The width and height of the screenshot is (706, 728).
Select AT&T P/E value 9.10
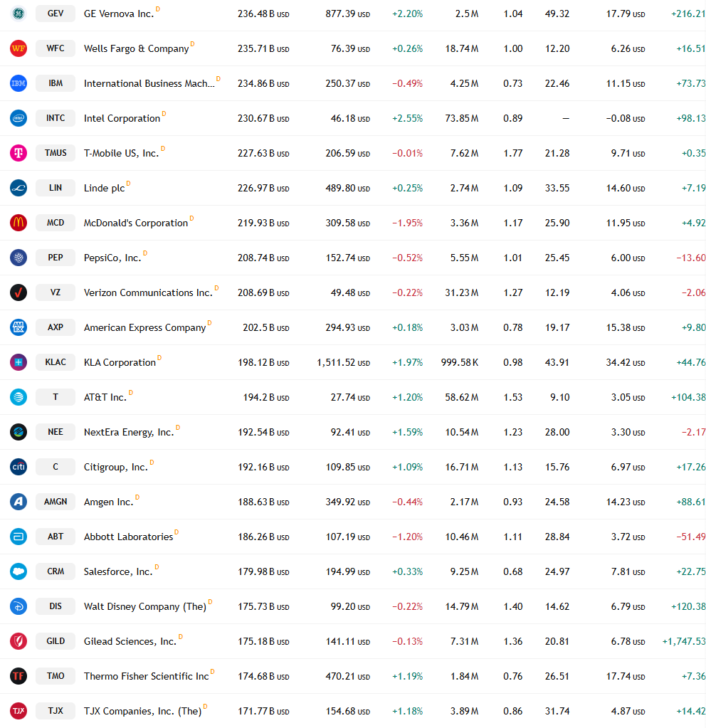559,397
